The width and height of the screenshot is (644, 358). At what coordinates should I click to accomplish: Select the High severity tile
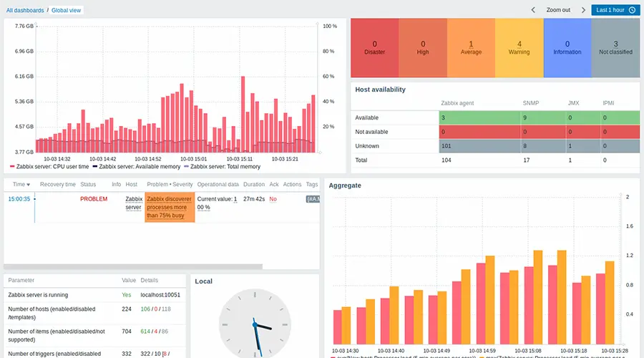click(x=423, y=48)
